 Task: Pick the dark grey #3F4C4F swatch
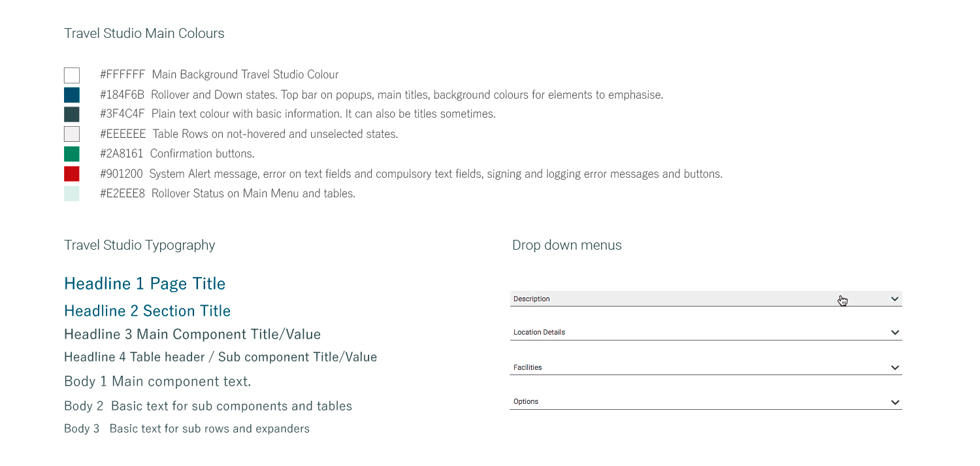(x=72, y=114)
